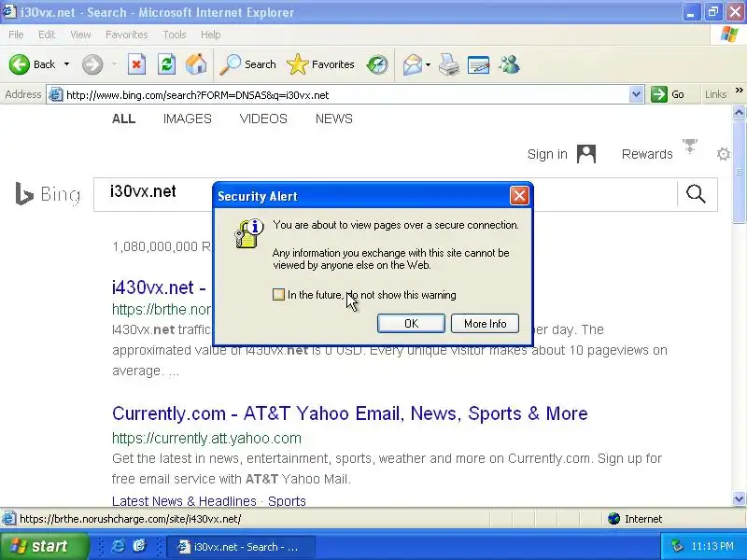This screenshot has width=747, height=560.
Task: Open the Favorites menu
Action: tap(127, 35)
